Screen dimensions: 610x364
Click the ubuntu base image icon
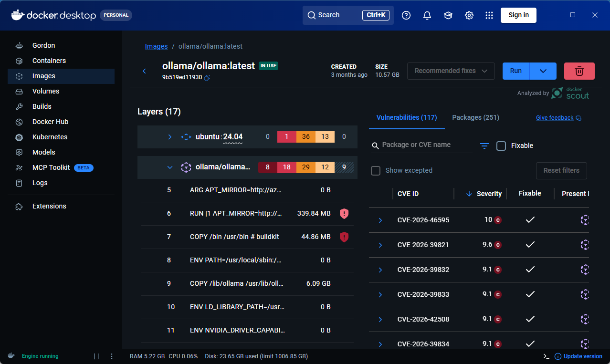coord(186,137)
